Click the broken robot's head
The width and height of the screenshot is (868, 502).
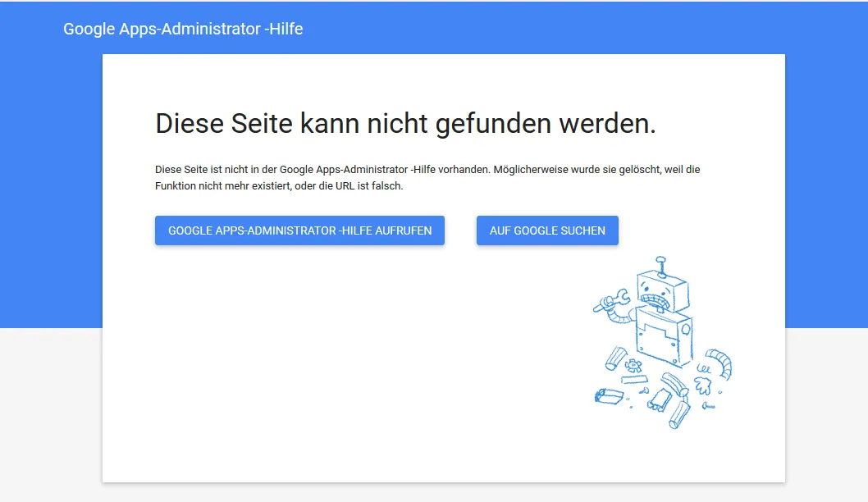point(662,290)
